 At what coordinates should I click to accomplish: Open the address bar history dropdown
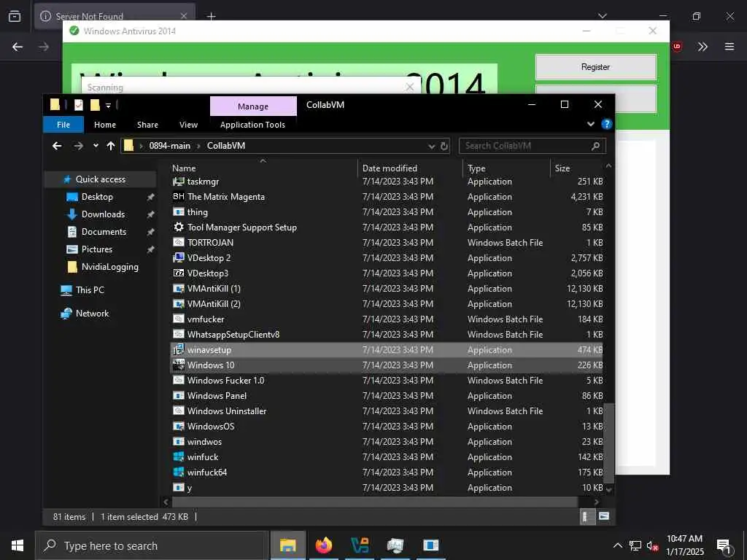pos(431,146)
